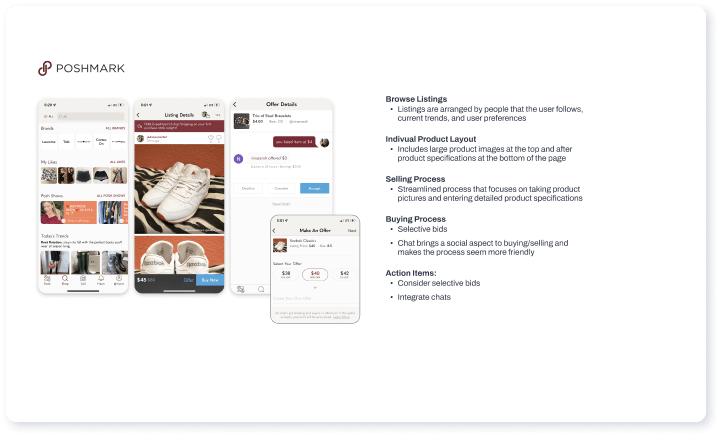Open seller avatar on the Listing Details screen
The height and width of the screenshot is (436, 720).
[x=141, y=138]
